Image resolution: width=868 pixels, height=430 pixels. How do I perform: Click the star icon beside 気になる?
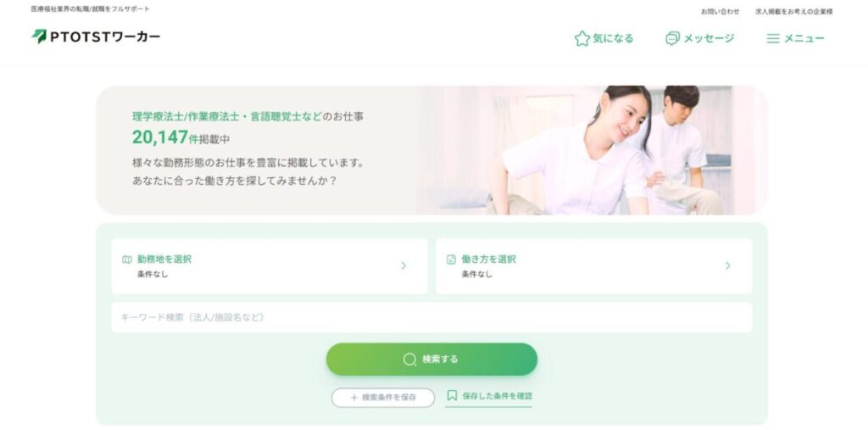(581, 38)
